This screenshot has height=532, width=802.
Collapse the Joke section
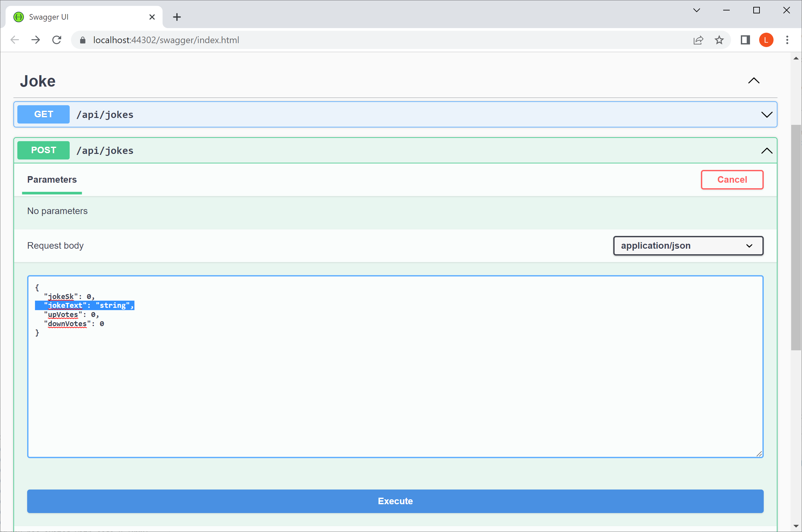pyautogui.click(x=754, y=81)
